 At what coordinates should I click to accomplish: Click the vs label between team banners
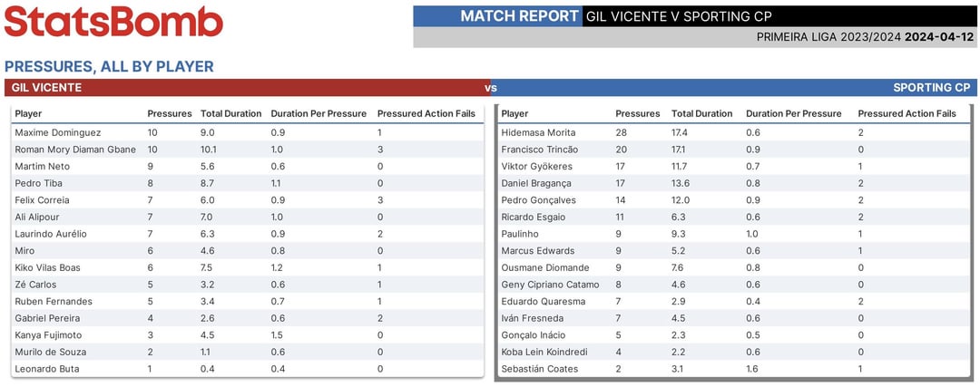tap(491, 88)
